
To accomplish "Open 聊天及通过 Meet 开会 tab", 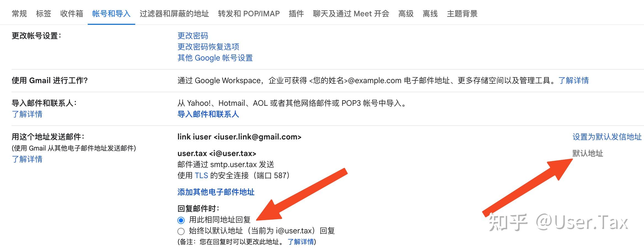I will point(351,14).
